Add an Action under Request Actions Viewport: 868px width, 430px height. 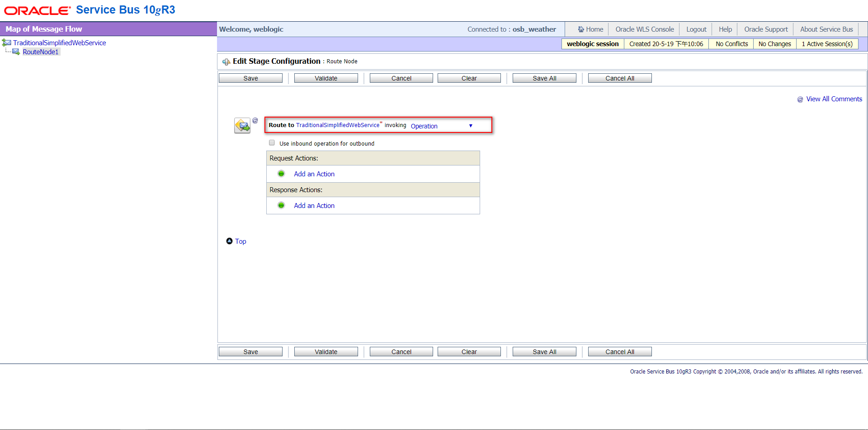pos(314,174)
